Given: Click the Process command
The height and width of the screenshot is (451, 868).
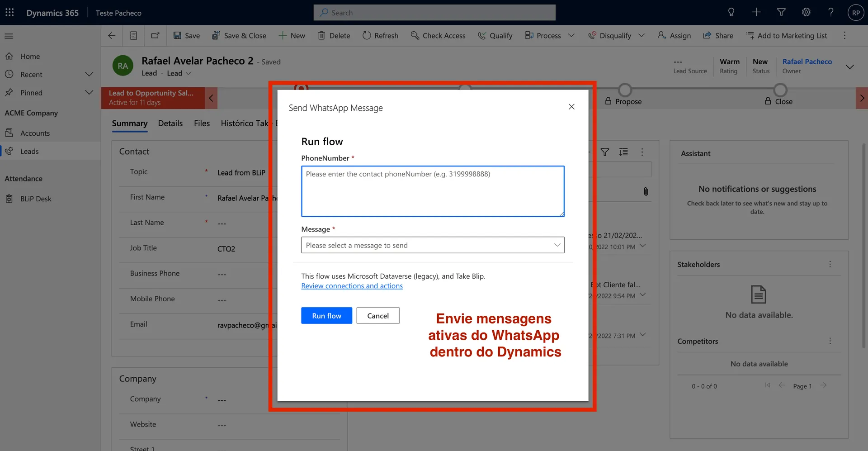Looking at the screenshot, I should (543, 36).
